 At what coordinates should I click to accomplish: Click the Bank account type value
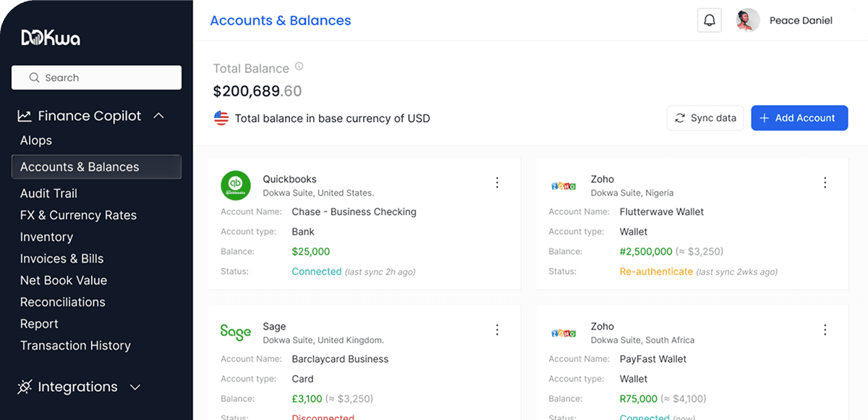click(303, 232)
